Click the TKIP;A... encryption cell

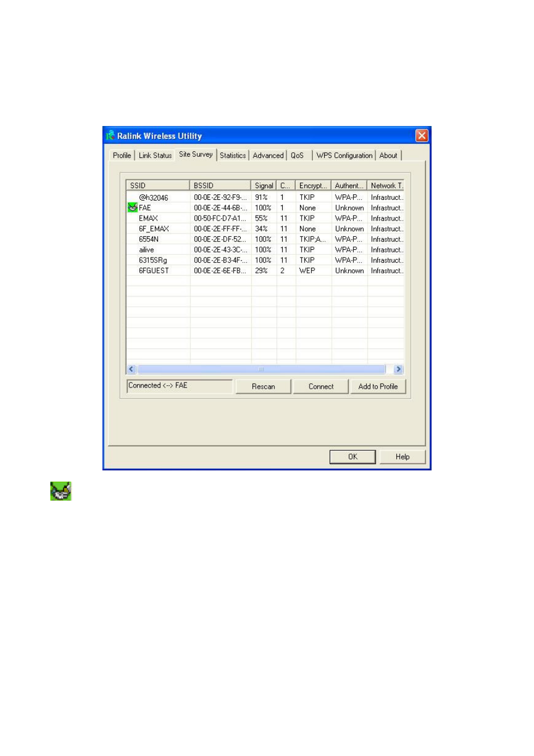[312, 239]
